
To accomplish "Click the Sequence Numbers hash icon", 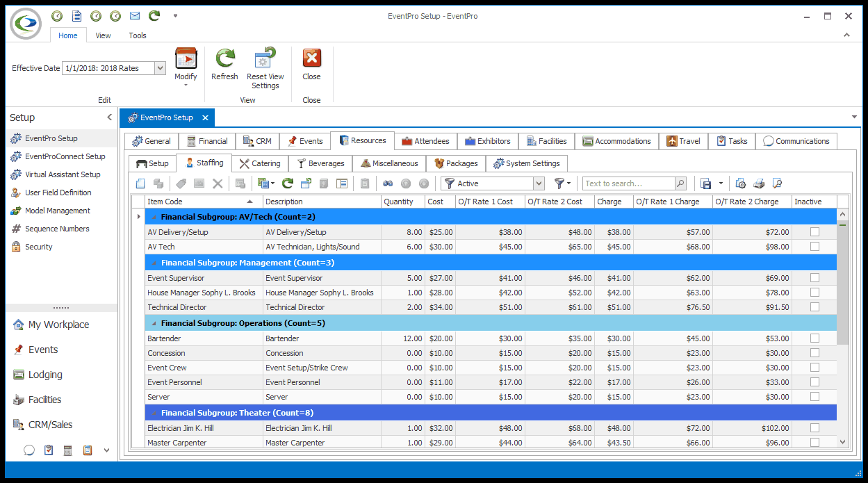I will (16, 229).
